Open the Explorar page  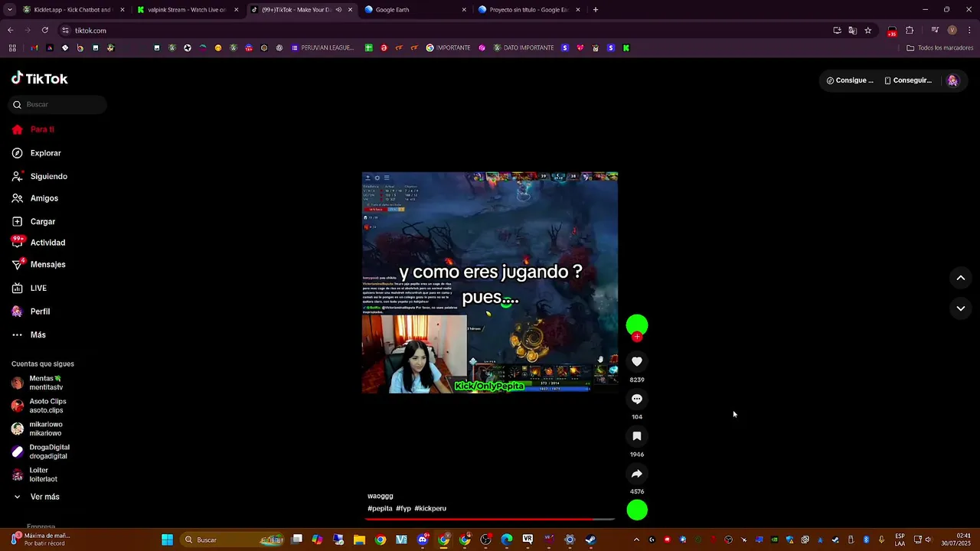point(37,153)
